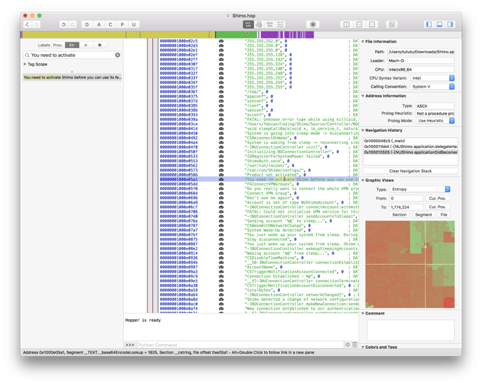Open the CPU Syntax Variant dropdown
Screen dimensions: 482x385
click(x=432, y=78)
